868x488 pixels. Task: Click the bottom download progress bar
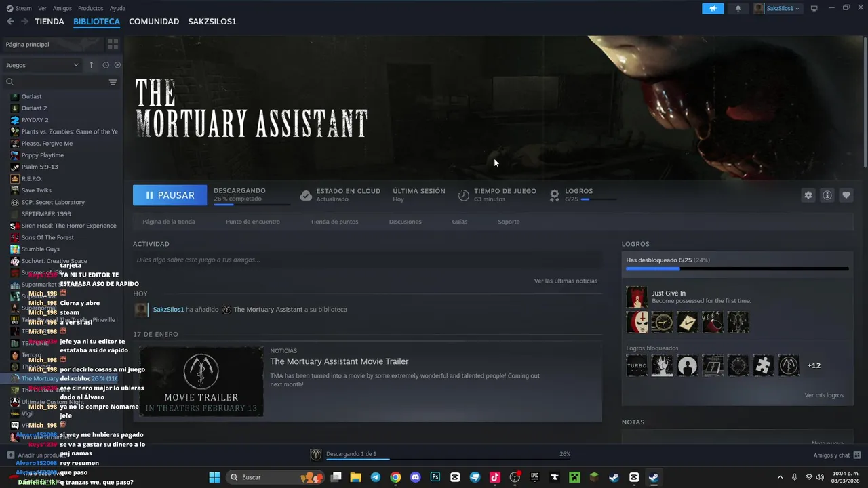(448, 459)
